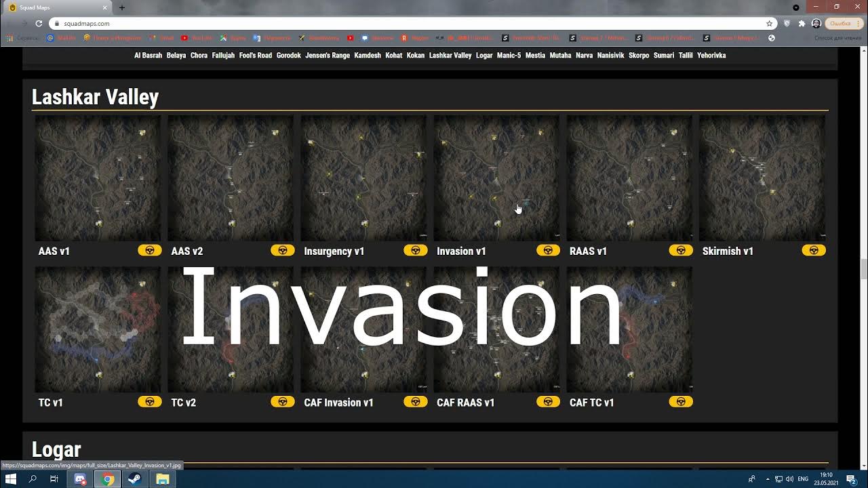Bookmark this page with the star icon

click(769, 23)
